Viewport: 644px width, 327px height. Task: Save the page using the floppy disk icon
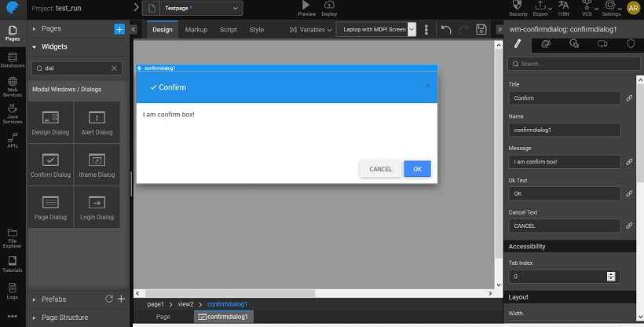(x=481, y=30)
